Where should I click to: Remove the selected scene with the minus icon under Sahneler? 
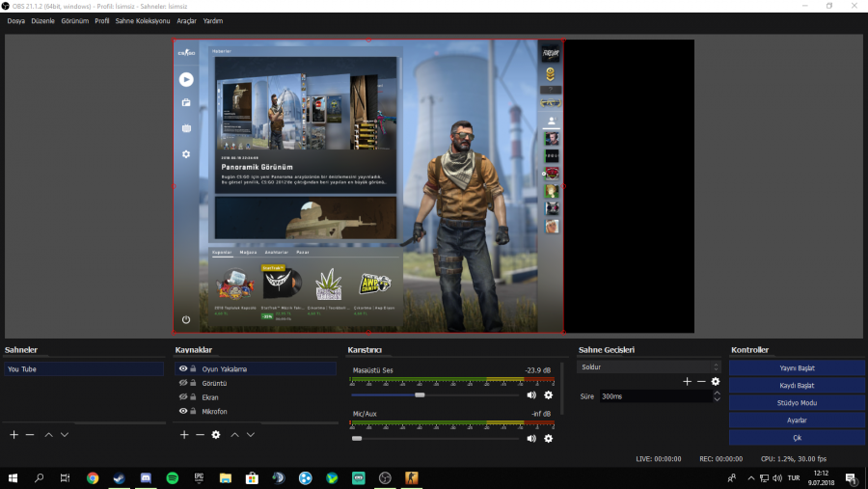(30, 435)
